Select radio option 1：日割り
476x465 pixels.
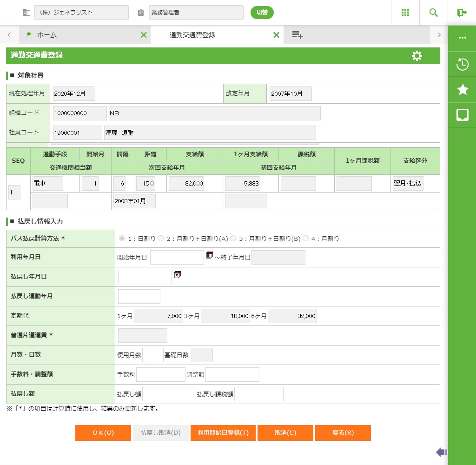tap(122, 239)
